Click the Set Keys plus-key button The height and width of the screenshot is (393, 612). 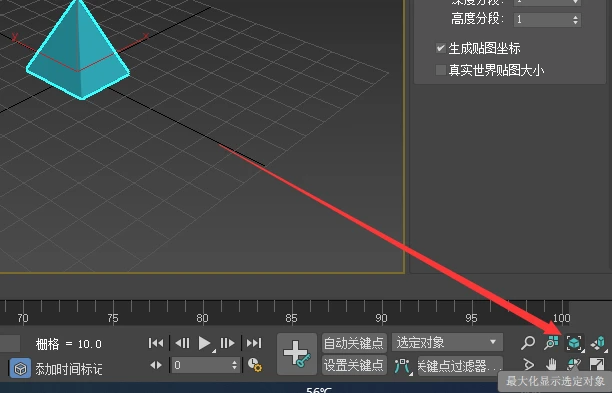pos(297,354)
